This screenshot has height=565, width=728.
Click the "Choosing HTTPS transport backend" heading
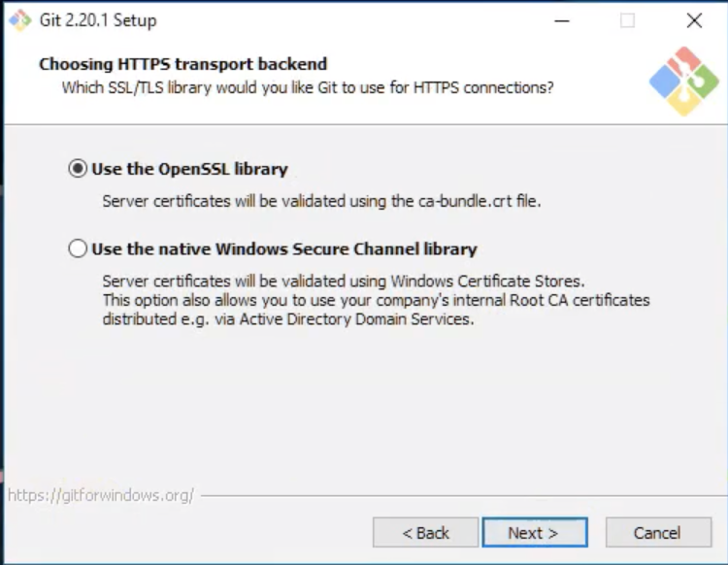182,65
